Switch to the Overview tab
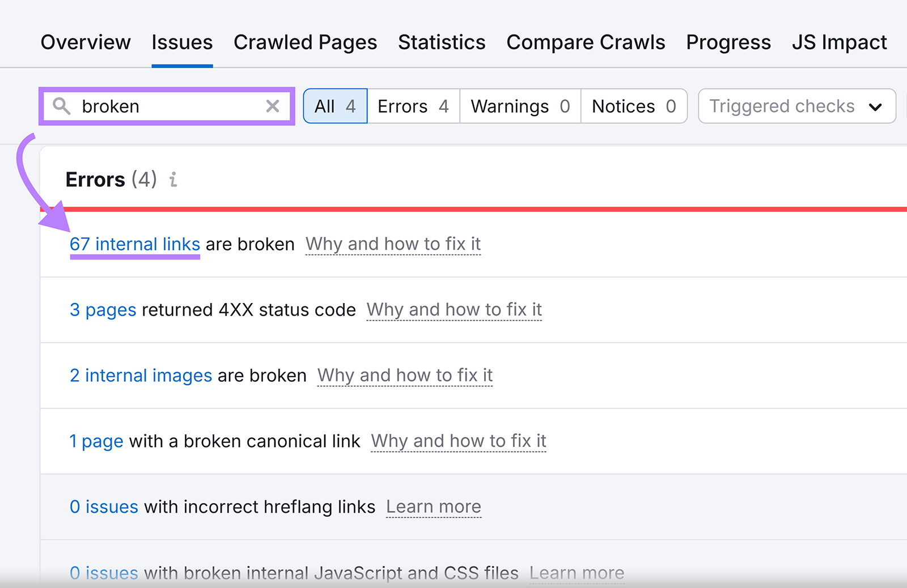 click(x=85, y=42)
